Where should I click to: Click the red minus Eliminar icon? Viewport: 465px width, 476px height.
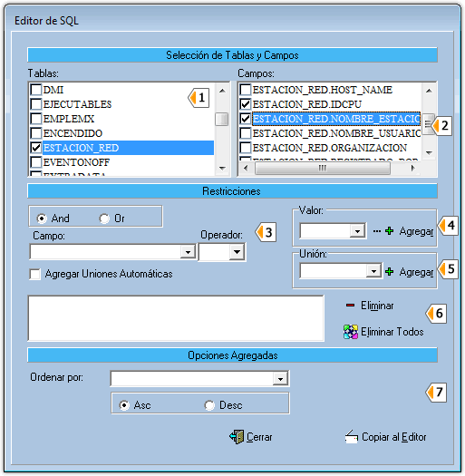click(350, 305)
